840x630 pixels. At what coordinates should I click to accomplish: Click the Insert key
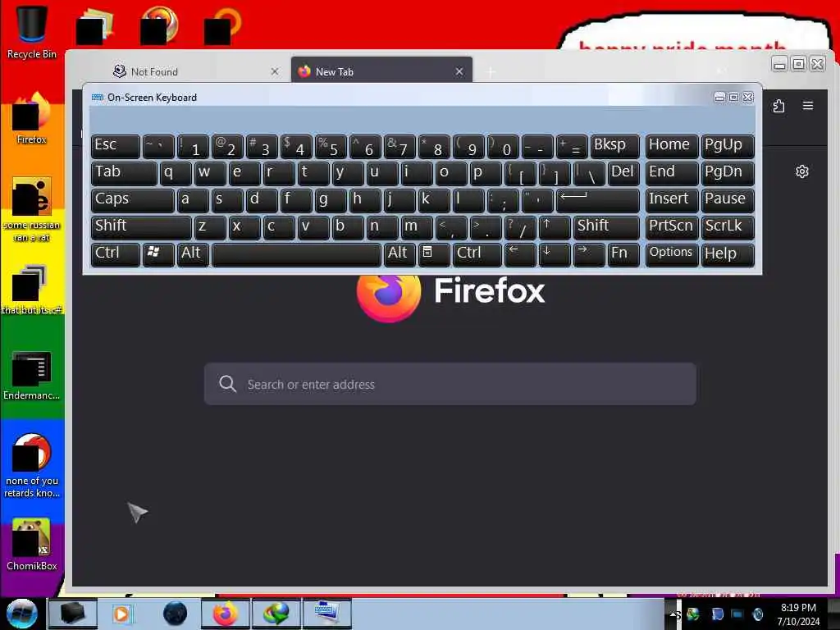[671, 200]
